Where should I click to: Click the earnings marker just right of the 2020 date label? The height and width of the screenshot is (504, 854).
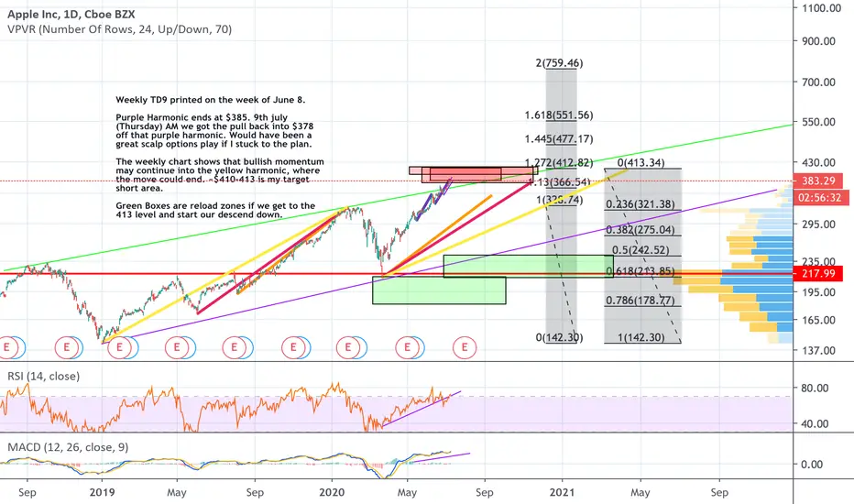348,347
